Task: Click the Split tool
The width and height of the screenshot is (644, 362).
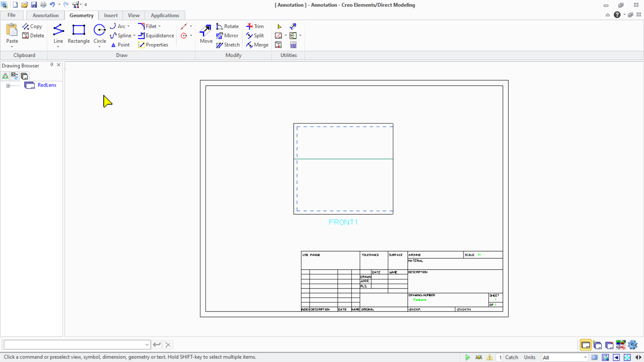Action: click(x=255, y=36)
